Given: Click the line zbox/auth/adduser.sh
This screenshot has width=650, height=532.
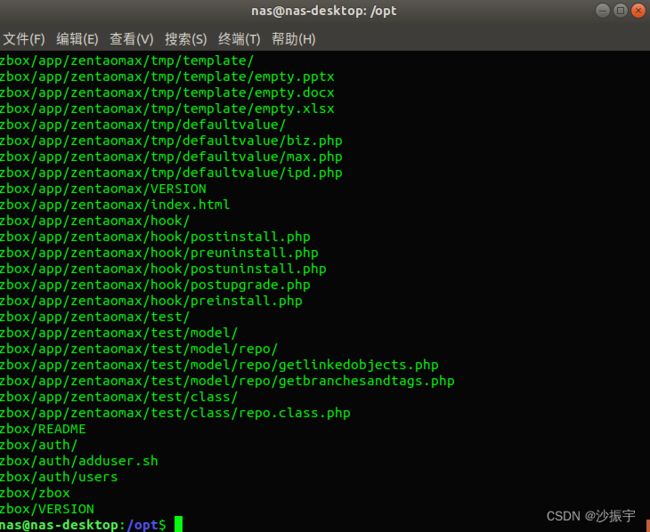Looking at the screenshot, I should point(79,461).
